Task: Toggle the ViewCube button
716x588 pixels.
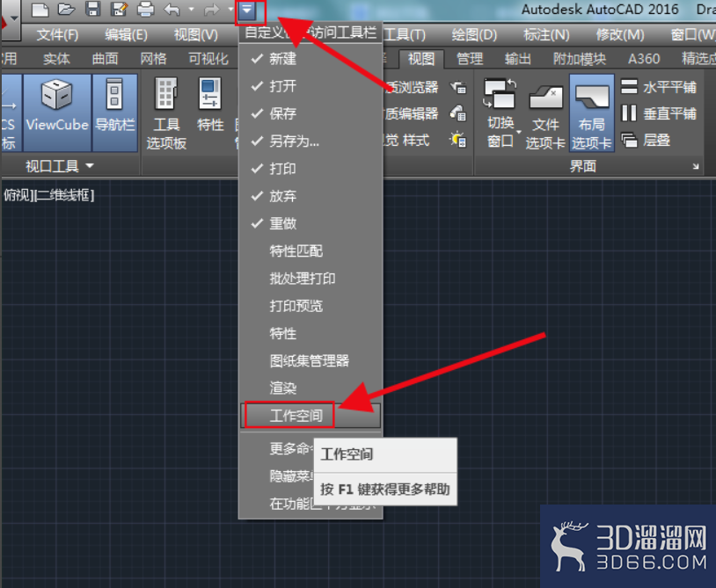Action: 57,113
